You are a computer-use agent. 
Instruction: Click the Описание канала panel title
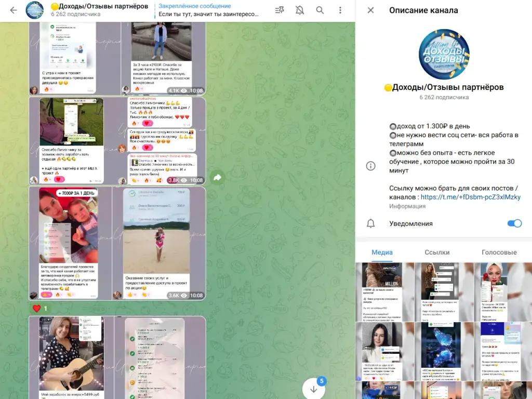[x=423, y=10]
